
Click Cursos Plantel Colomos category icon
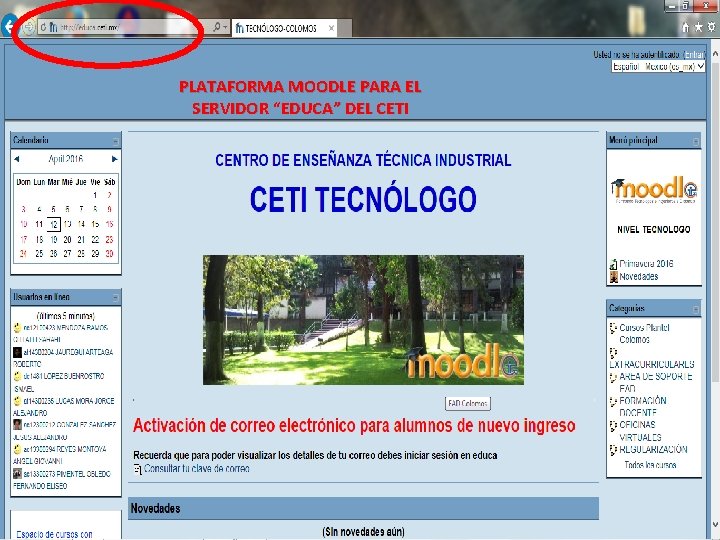(x=613, y=328)
